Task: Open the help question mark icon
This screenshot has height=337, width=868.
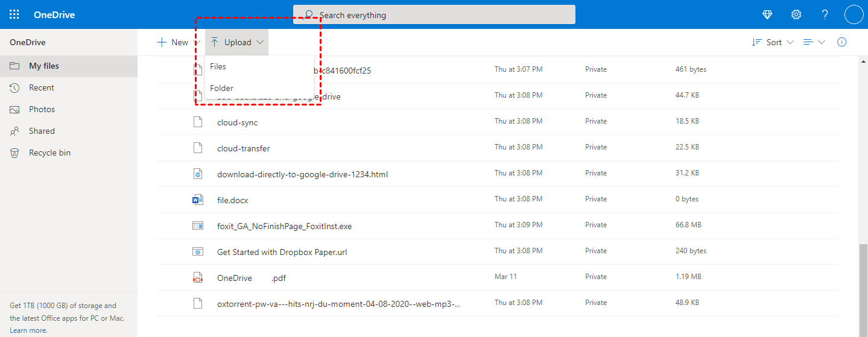Action: (x=825, y=14)
